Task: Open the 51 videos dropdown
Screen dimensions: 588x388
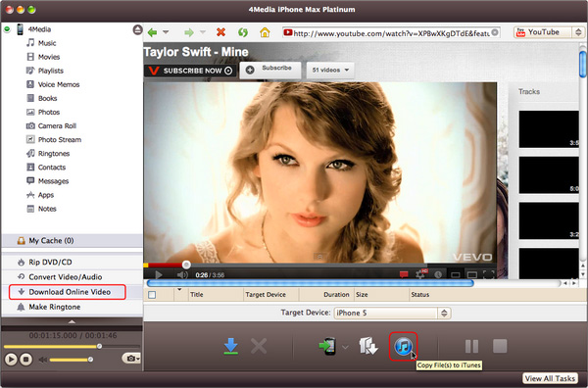Action: [330, 71]
